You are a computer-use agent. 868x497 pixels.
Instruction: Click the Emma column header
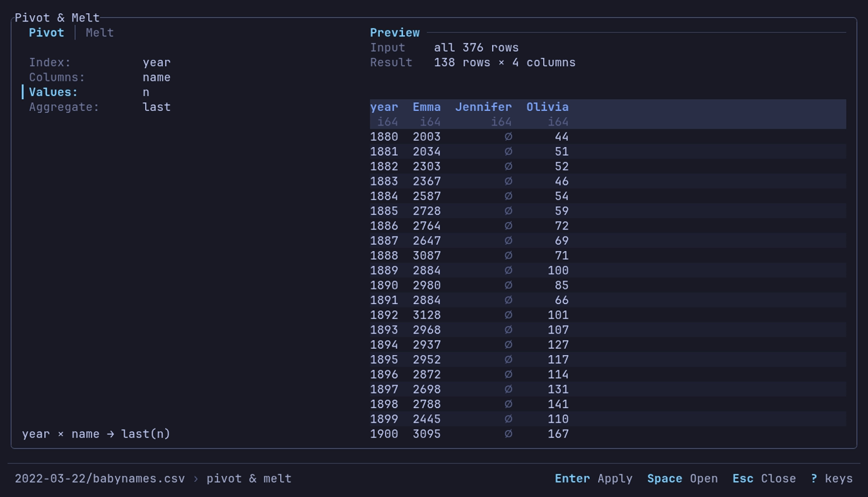coord(426,107)
